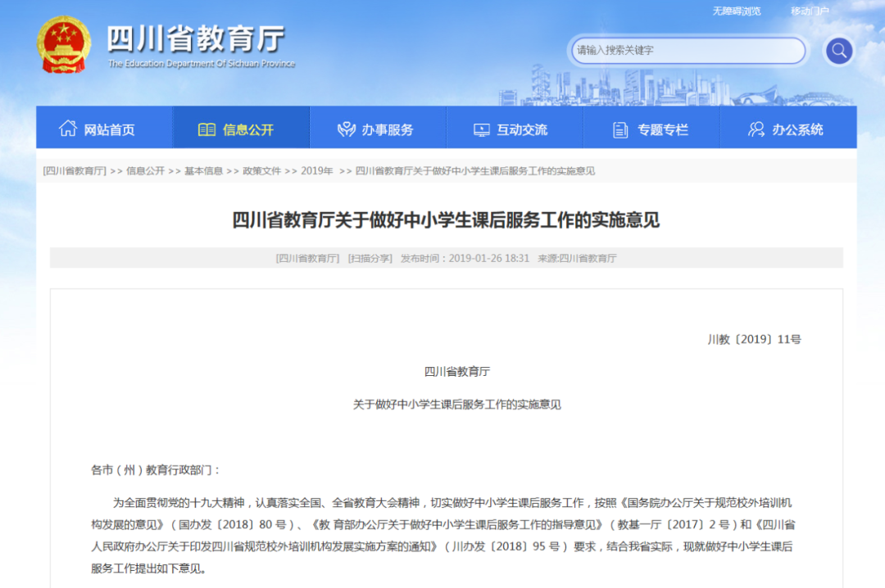Click the 无障碍浏览 link

pyautogui.click(x=737, y=11)
